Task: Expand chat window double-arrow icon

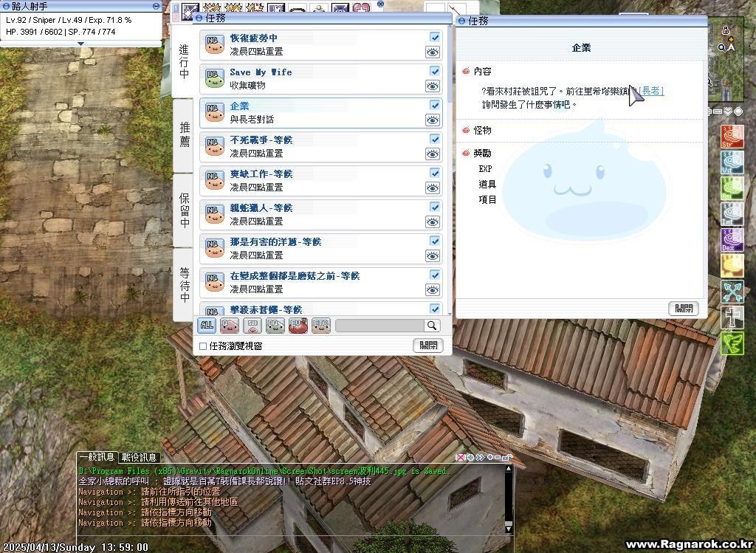Action: (x=480, y=458)
